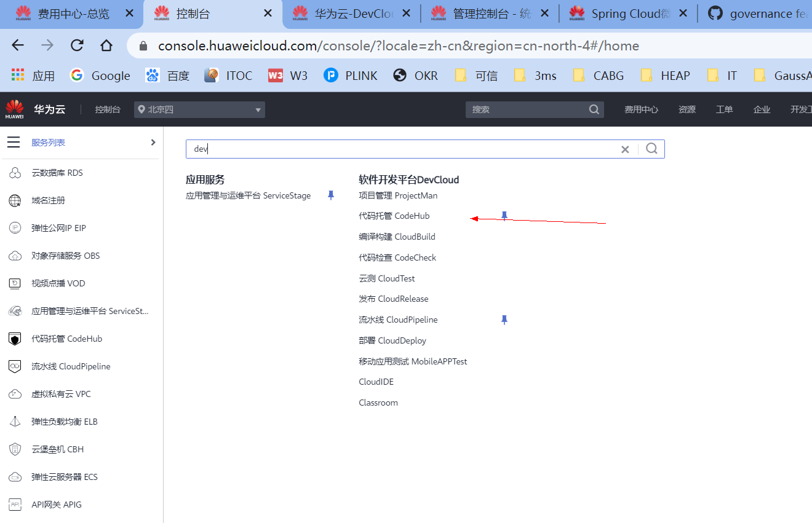812x523 pixels.
Task: Open 工单 in the header menu
Action: [x=725, y=109]
